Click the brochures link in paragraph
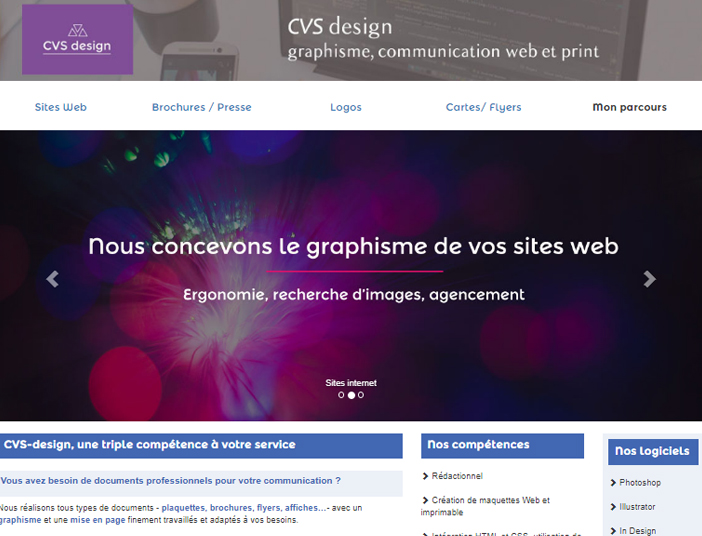 [x=231, y=508]
